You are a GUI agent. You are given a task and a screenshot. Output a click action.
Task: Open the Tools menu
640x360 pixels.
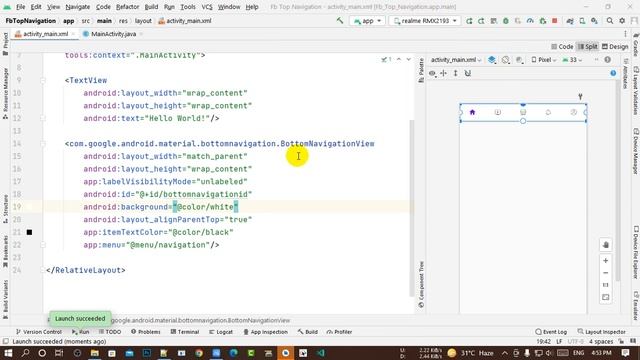click(x=188, y=7)
